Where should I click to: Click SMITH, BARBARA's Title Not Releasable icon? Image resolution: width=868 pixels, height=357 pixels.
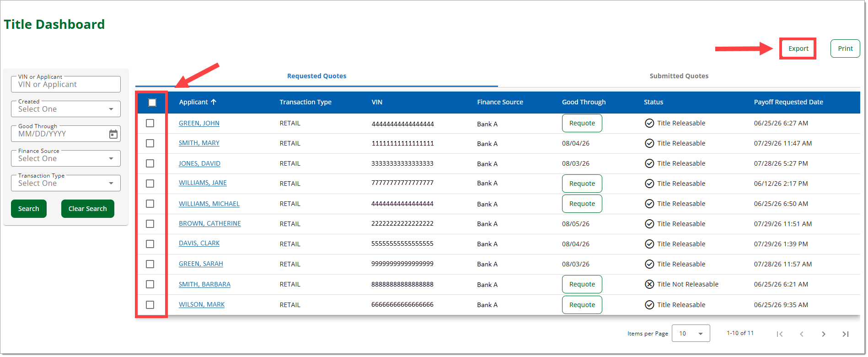click(x=649, y=284)
